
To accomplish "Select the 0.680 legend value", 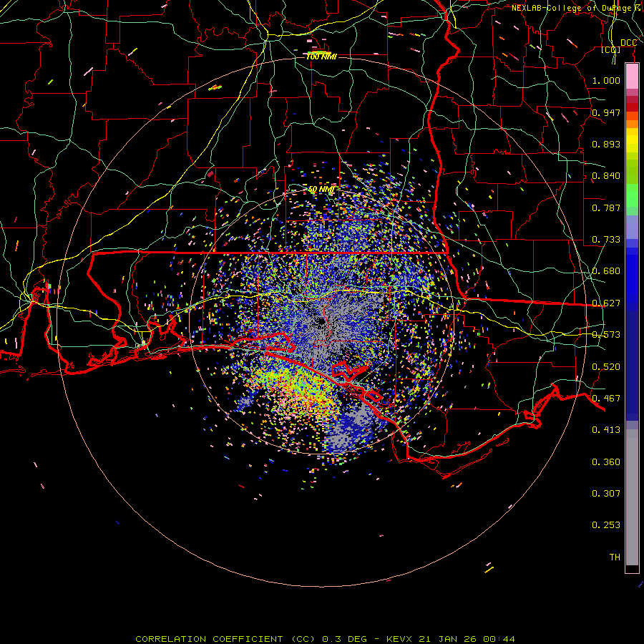I will (606, 271).
